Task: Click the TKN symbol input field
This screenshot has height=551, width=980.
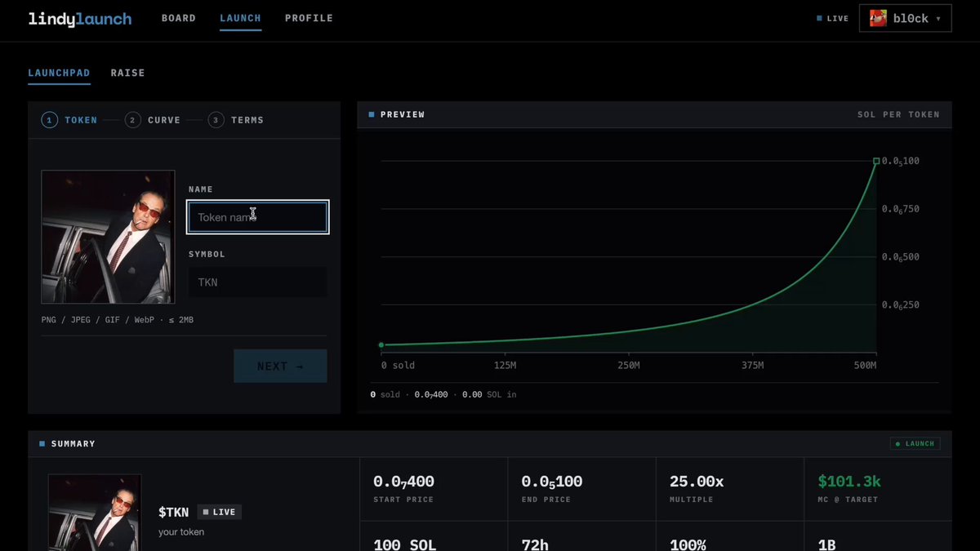Action: (x=258, y=282)
